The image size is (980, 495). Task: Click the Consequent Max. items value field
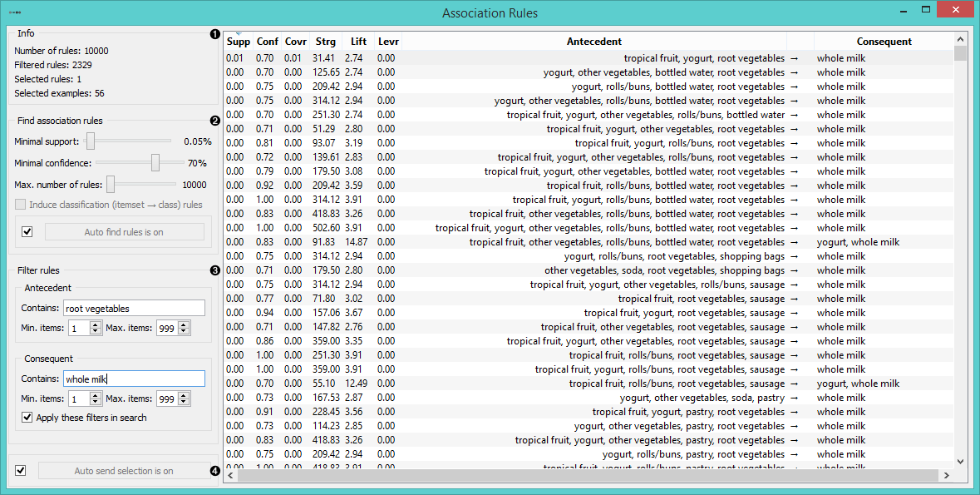pos(167,398)
